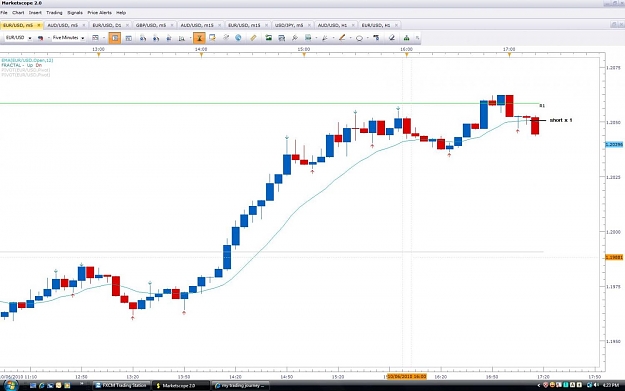Screen dimensions: 625x391
Task: Open the Insert menu
Action: click(x=35, y=13)
